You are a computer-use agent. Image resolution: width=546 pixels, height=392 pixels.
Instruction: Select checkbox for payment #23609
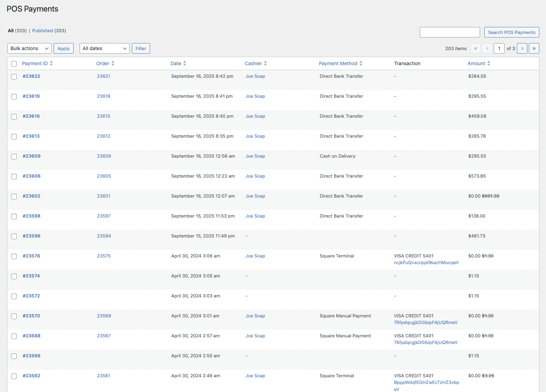pos(14,157)
